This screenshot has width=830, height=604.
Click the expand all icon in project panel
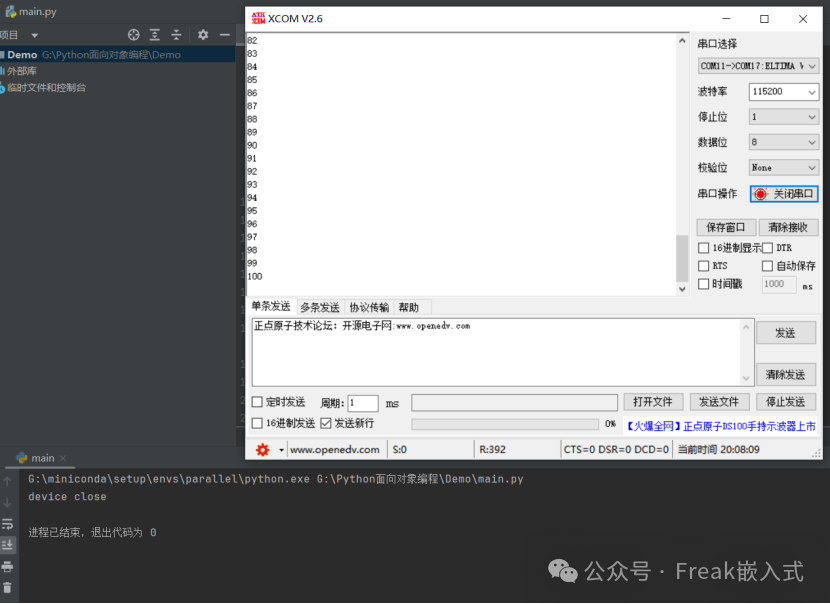click(x=155, y=35)
